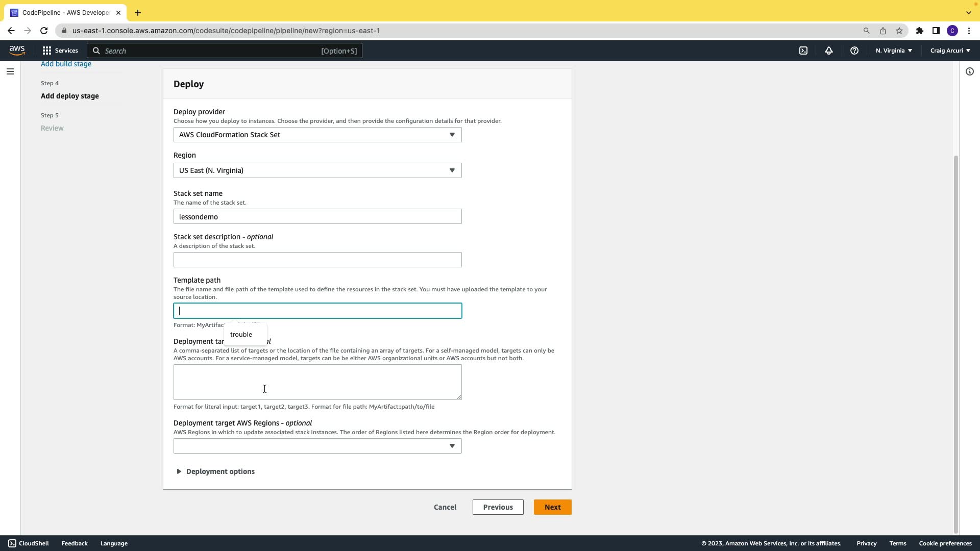
Task: Bookmark page with the star icon
Action: tap(899, 31)
